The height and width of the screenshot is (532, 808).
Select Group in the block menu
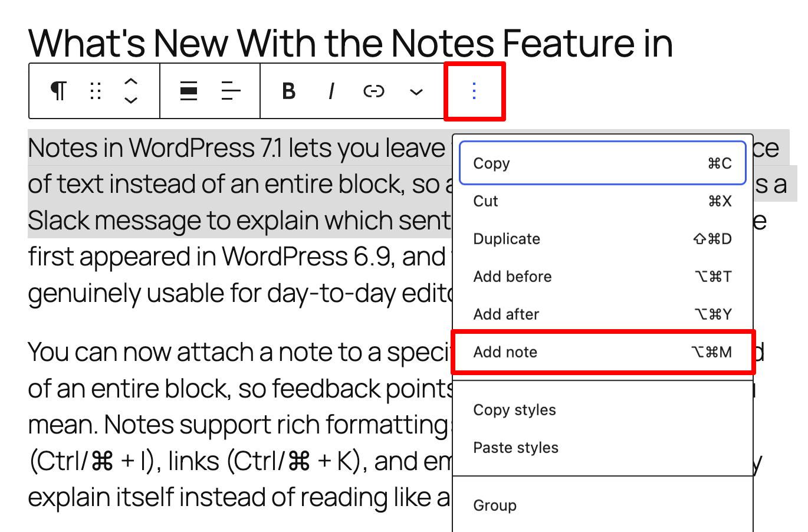603,505
